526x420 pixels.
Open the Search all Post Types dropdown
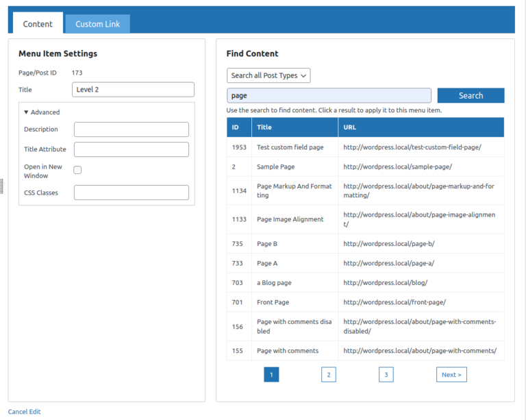pyautogui.click(x=268, y=75)
